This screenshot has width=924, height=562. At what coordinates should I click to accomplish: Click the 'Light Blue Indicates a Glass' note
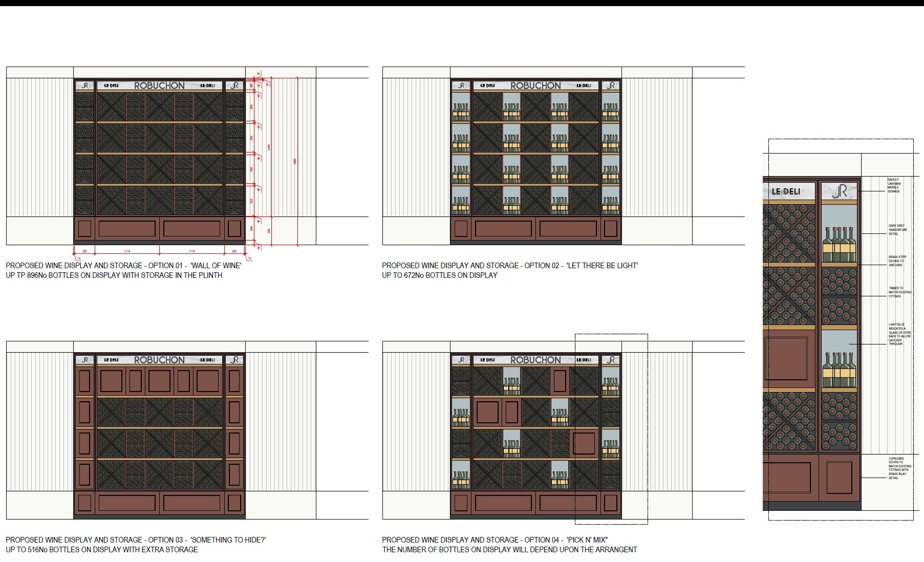(x=899, y=334)
